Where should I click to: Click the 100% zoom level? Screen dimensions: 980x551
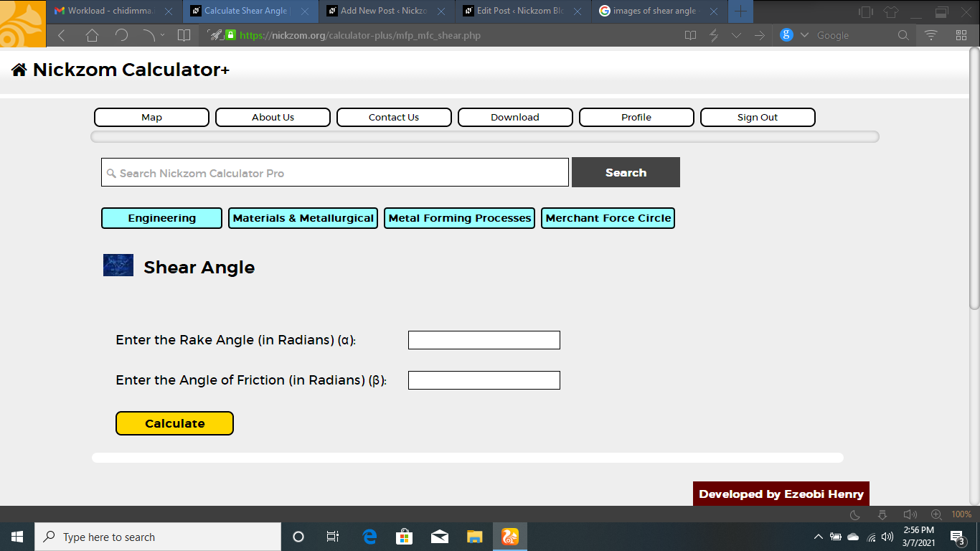(961, 514)
